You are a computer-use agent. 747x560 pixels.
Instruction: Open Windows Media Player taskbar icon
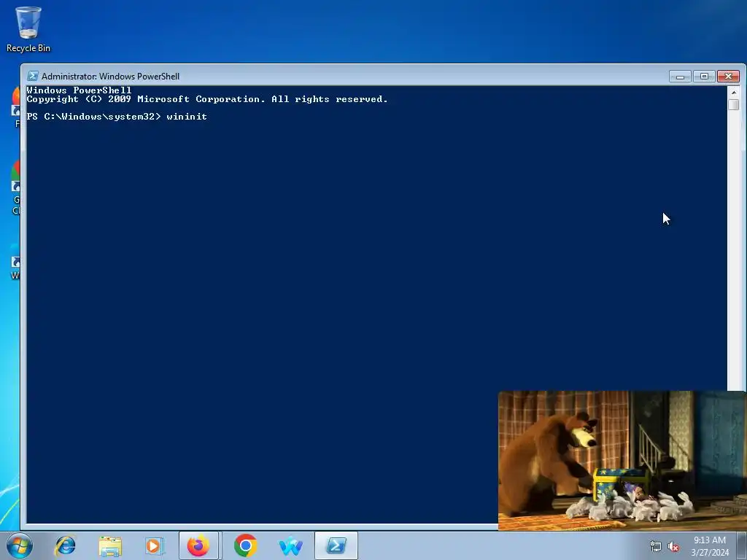(x=154, y=545)
